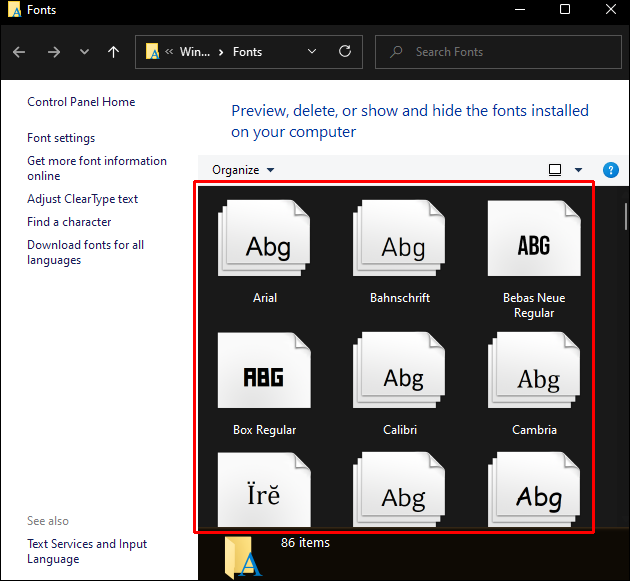Screen dimensions: 630x581
Task: Go back with the Back arrow
Action: tap(21, 52)
